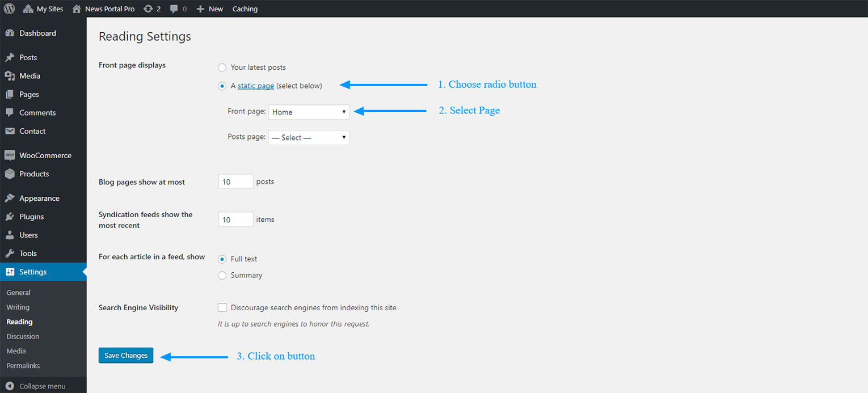
Task: Open the My Sites admin bar menu
Action: click(x=43, y=9)
